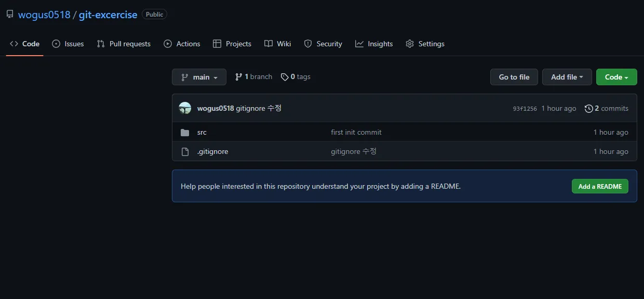Viewport: 644px width, 299px height.
Task: Open the Security tab
Action: [x=323, y=44]
